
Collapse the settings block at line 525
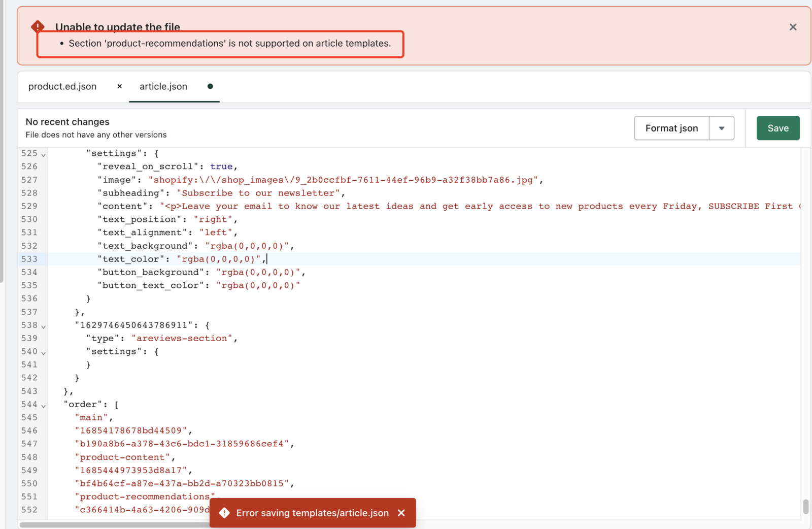[44, 154]
